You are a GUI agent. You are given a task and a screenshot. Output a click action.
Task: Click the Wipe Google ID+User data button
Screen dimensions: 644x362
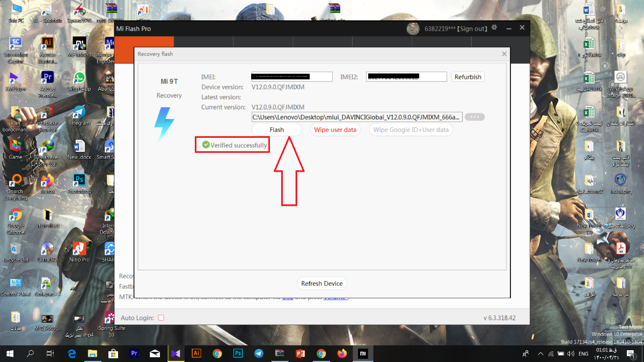click(x=411, y=130)
